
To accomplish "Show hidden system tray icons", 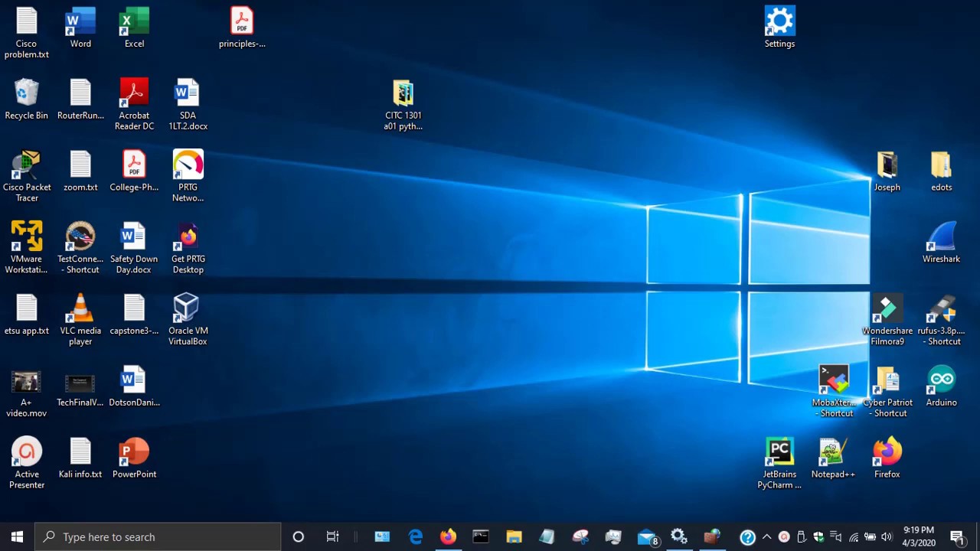I will click(766, 537).
